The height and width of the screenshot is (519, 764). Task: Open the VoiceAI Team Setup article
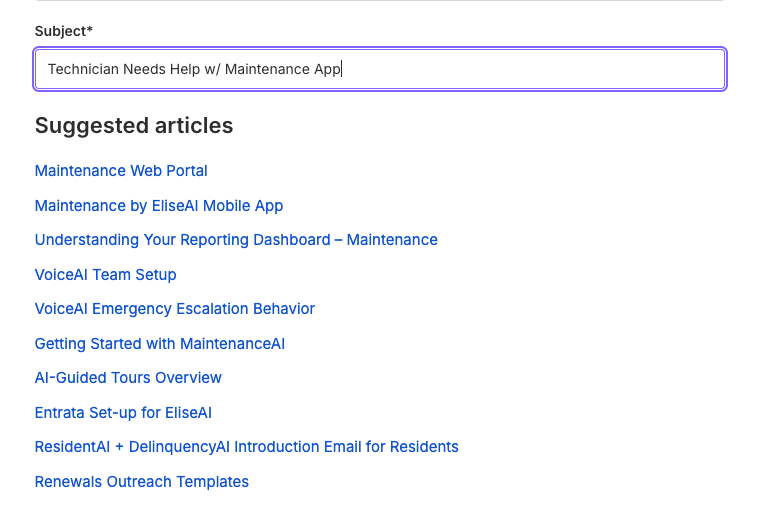[106, 274]
